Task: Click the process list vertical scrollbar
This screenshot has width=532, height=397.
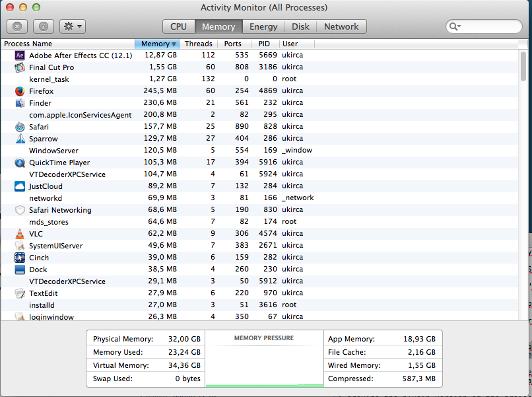Action: tap(523, 66)
